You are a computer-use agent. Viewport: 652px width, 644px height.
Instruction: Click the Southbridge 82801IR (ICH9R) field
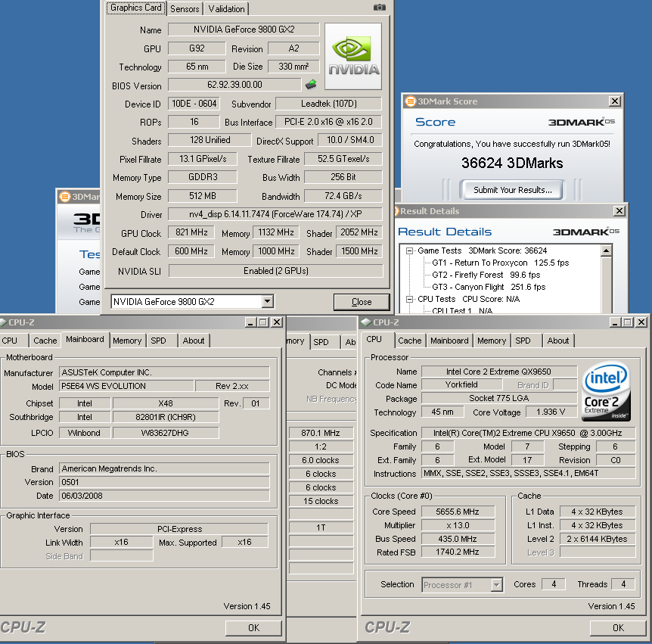click(x=166, y=417)
